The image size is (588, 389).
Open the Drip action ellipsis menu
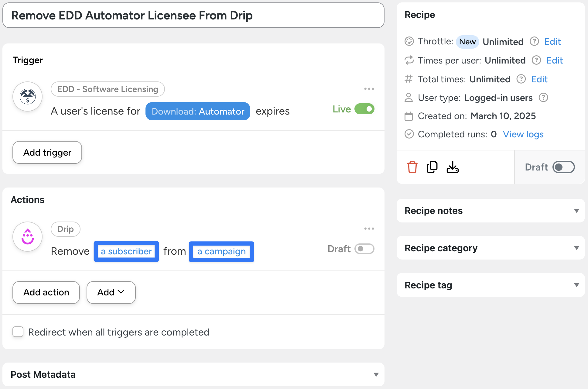point(369,228)
